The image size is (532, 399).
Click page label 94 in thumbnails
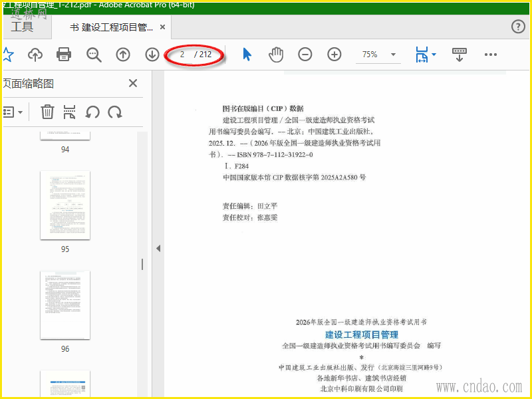[x=65, y=150]
